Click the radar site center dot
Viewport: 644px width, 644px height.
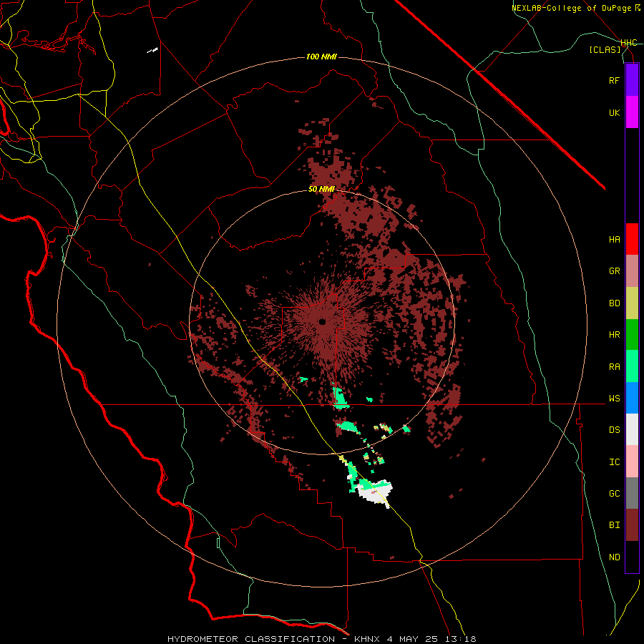(x=323, y=321)
